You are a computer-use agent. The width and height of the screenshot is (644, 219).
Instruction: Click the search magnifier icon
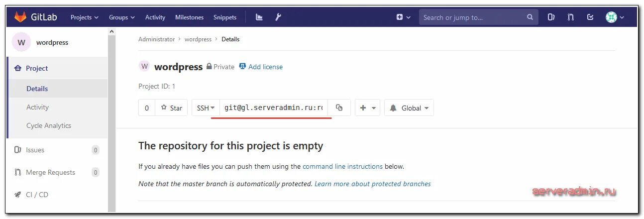tap(530, 17)
